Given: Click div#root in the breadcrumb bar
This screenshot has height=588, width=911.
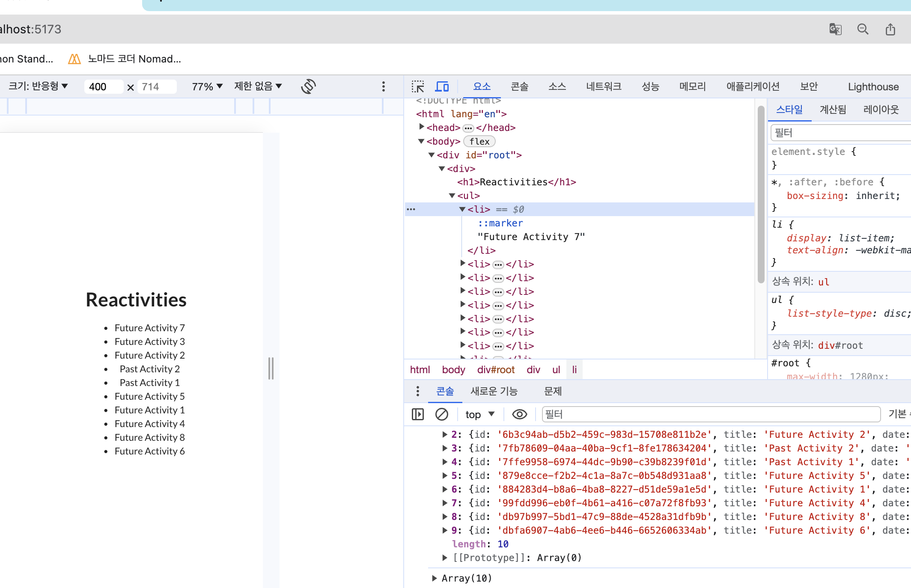Looking at the screenshot, I should tap(496, 370).
